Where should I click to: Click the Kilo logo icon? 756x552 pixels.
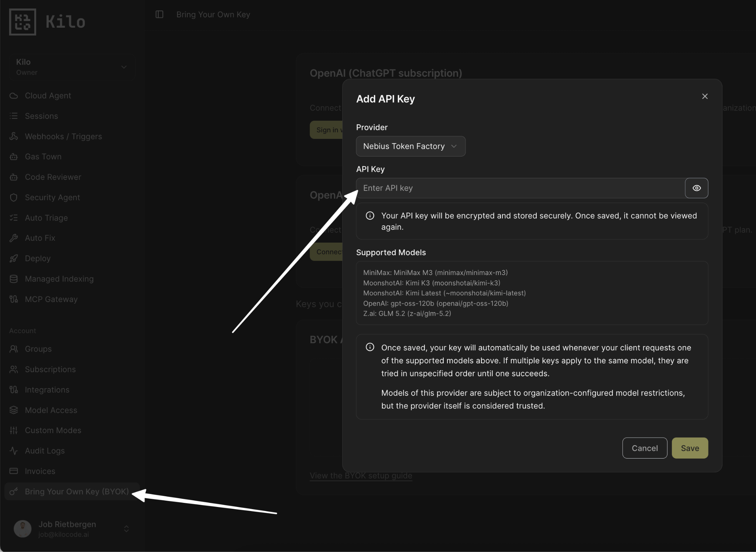tap(23, 22)
